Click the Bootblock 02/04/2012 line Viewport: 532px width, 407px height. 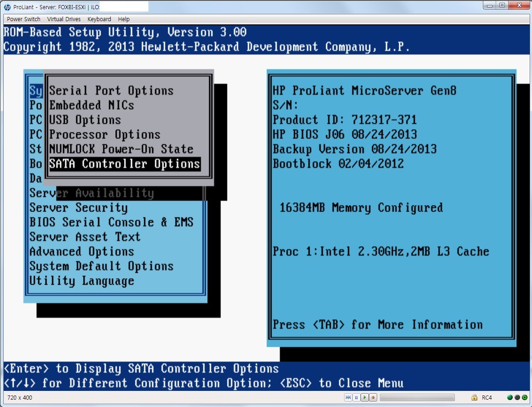338,164
